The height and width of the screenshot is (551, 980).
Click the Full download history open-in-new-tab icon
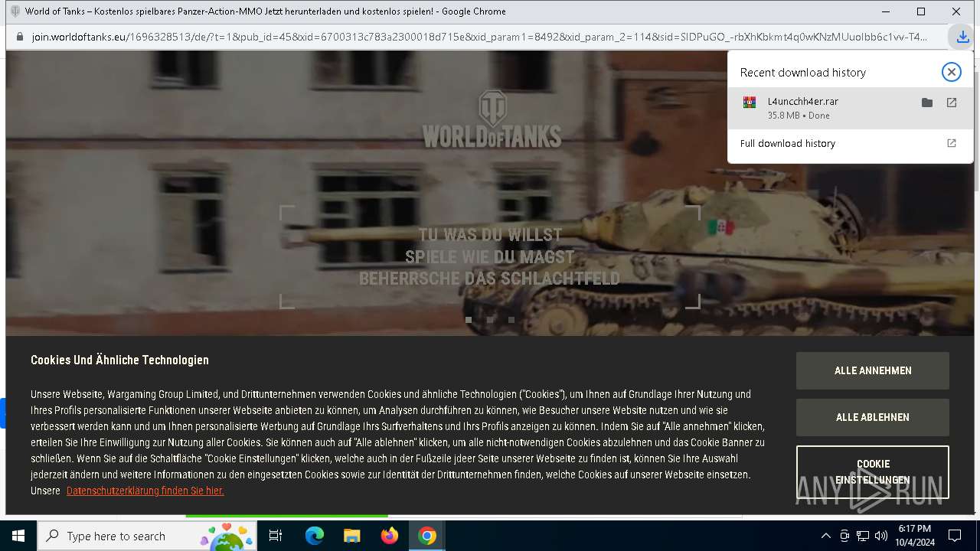pyautogui.click(x=952, y=143)
